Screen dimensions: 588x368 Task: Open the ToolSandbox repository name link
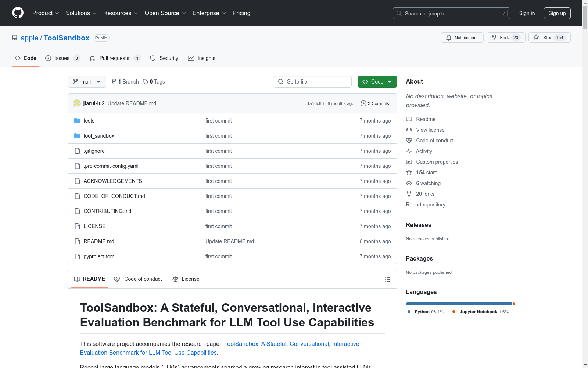point(67,38)
